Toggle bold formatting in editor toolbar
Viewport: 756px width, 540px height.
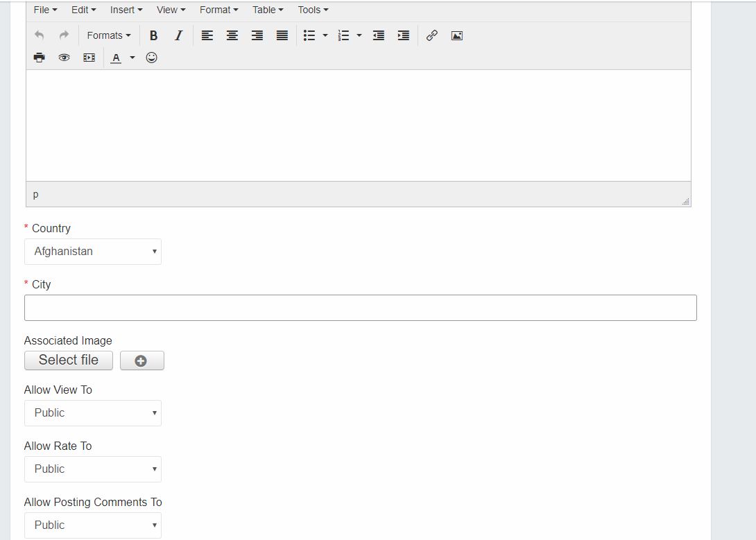tap(153, 35)
